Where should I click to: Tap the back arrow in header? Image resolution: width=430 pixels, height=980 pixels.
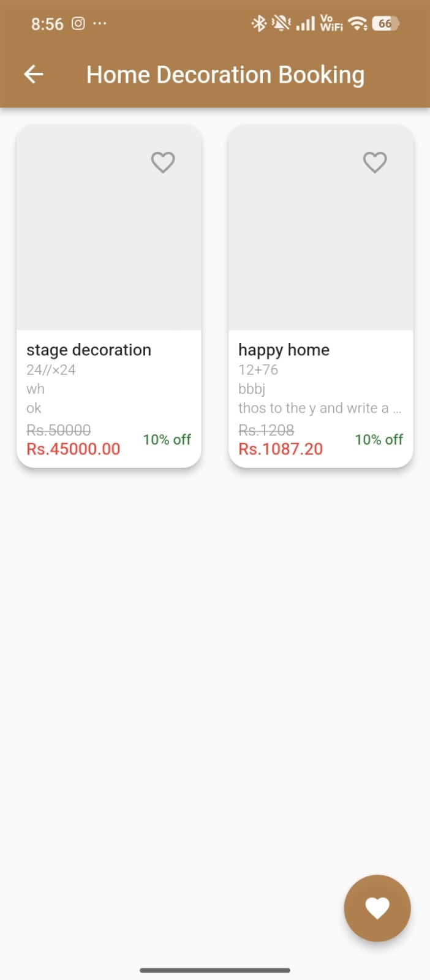[34, 75]
